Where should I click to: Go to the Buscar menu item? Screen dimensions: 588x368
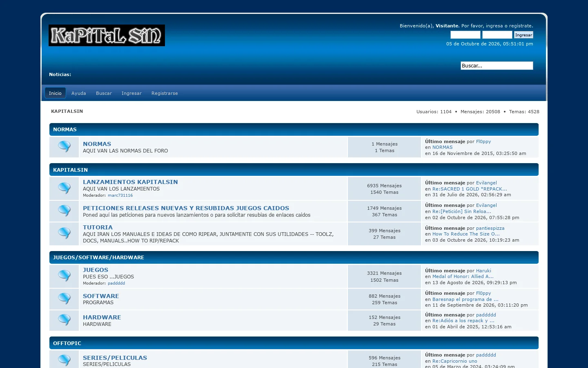point(104,93)
